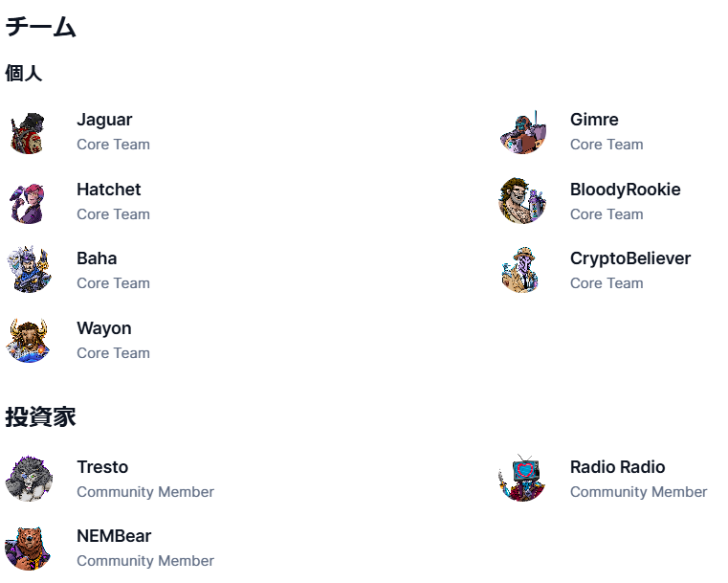Click BloodyRookie's avatar image

521,202
